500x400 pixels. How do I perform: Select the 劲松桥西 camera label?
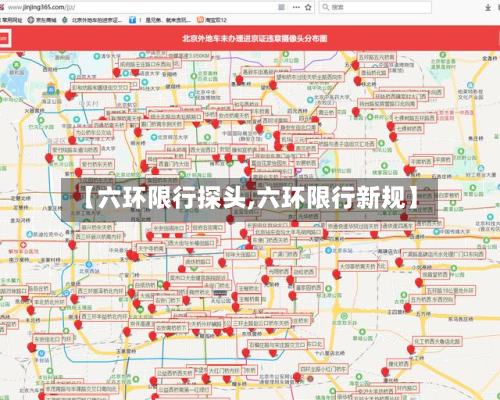304,272
